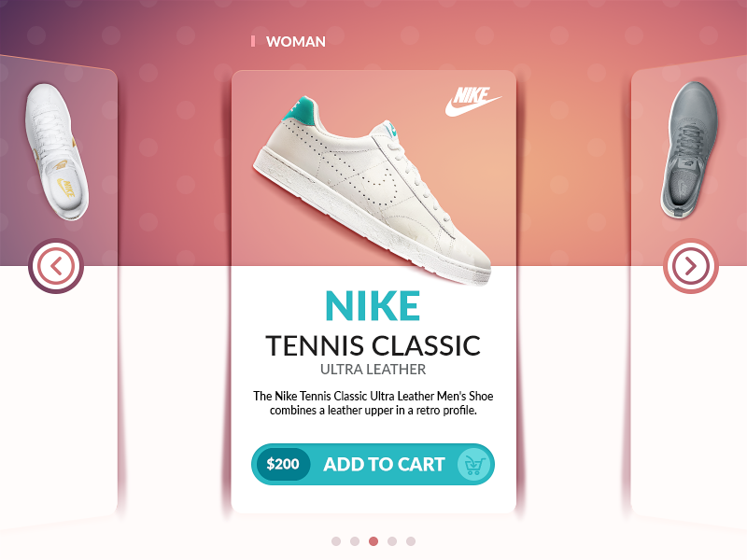Click the Tennis Classic shoe image
Screen dimensions: 747x560
pyautogui.click(x=372, y=190)
